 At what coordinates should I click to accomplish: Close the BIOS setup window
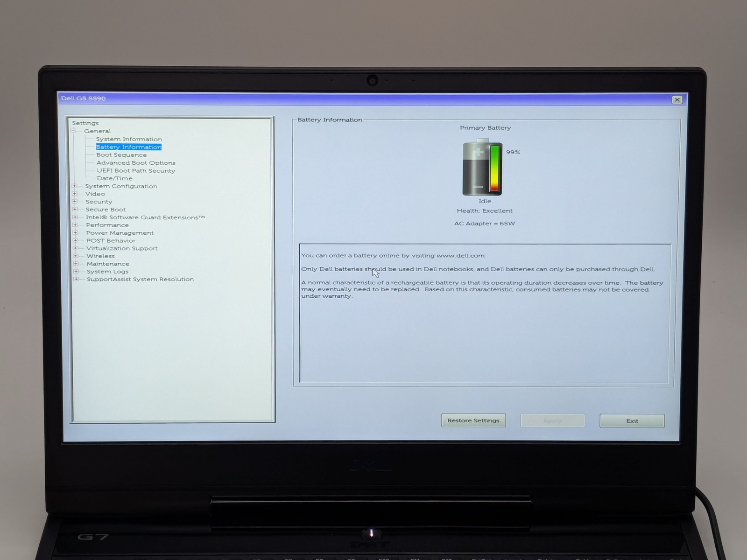677,100
